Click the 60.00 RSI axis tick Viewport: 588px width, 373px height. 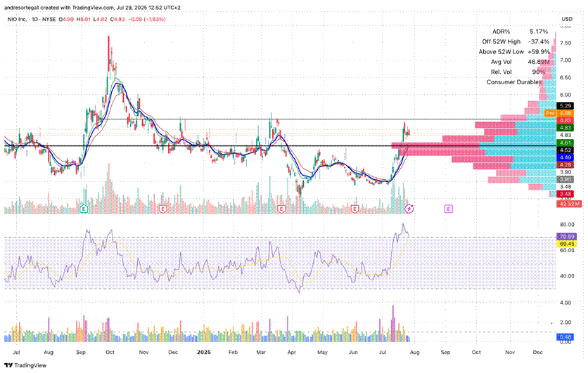click(x=567, y=250)
